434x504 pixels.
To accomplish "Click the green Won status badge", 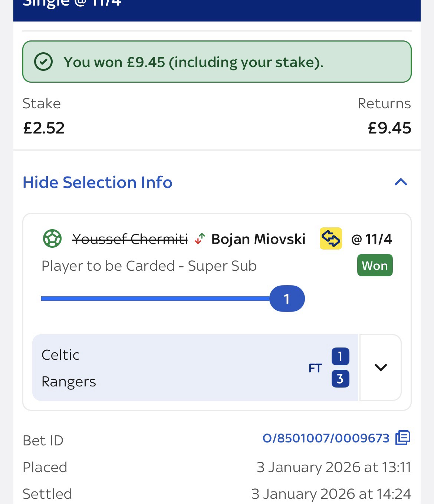I will tap(375, 266).
